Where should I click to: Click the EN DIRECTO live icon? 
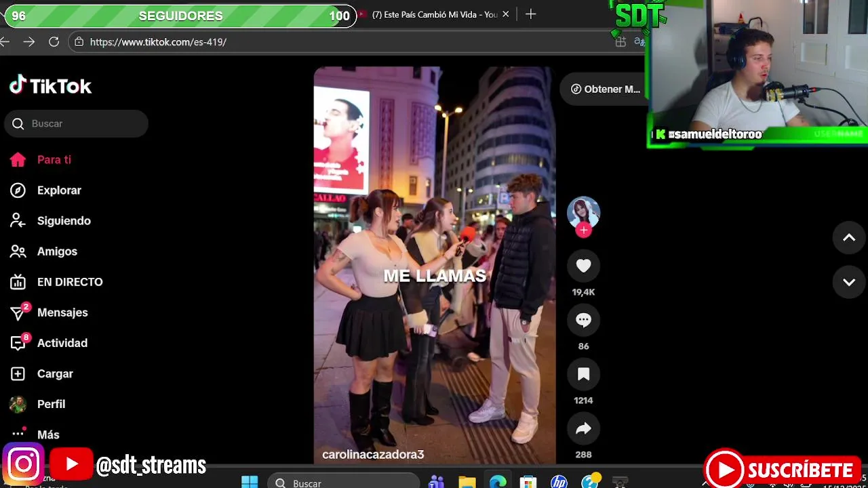pyautogui.click(x=18, y=282)
